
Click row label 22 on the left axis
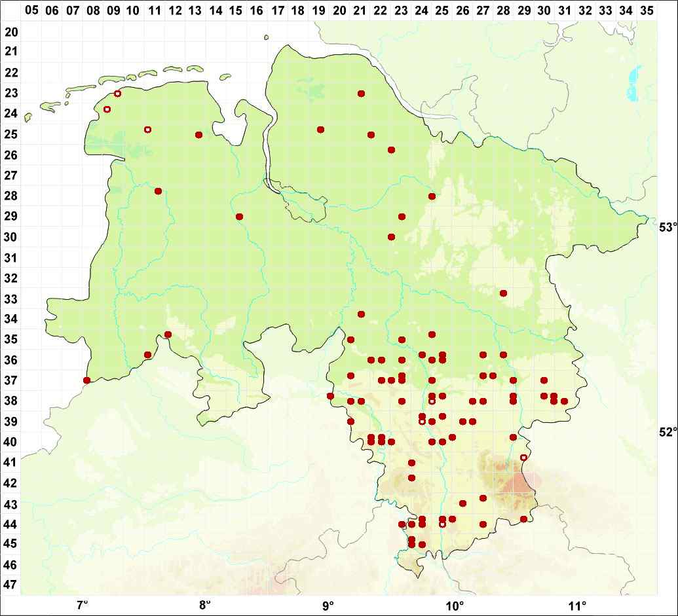[11, 73]
